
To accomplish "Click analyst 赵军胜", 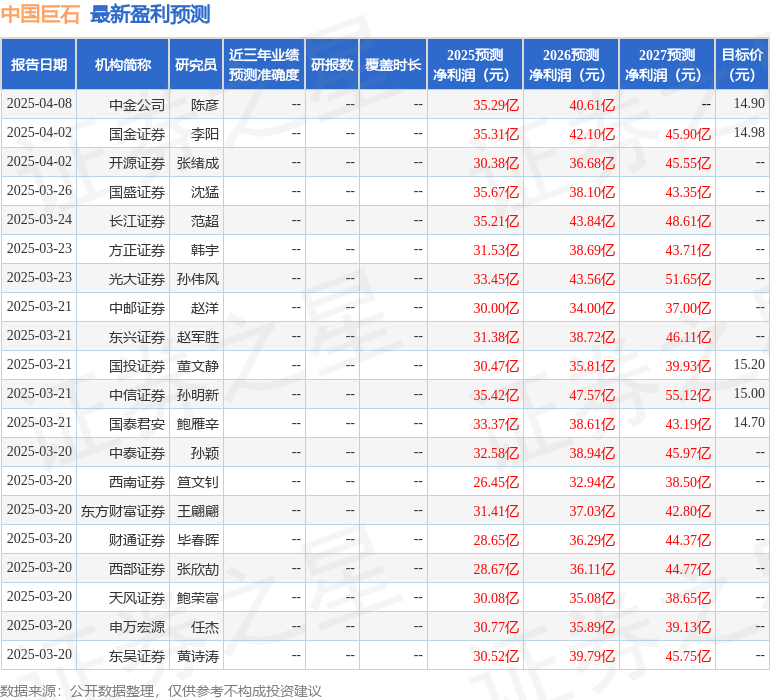I will coord(198,336).
